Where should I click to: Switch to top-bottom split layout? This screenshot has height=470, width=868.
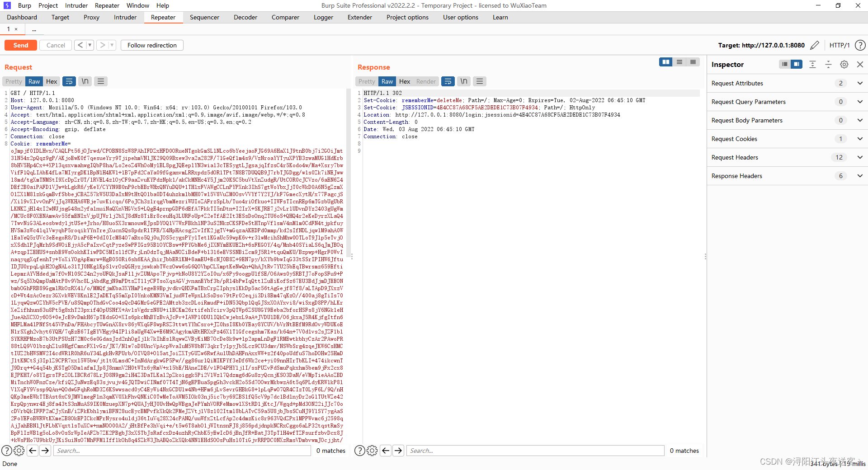(x=679, y=62)
